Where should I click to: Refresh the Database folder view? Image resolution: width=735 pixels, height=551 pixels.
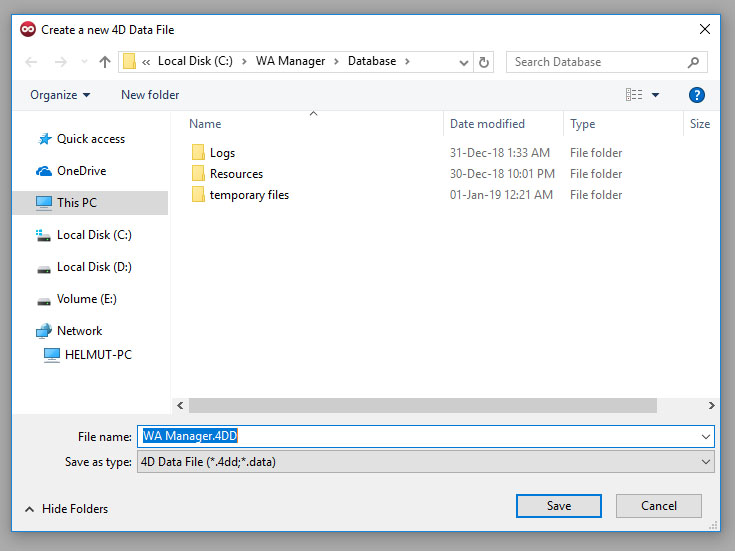click(484, 62)
